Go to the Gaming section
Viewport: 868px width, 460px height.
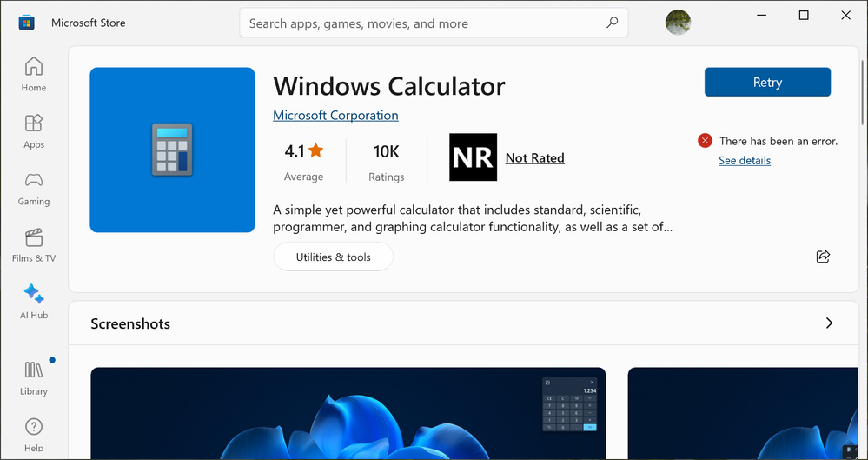(x=34, y=189)
